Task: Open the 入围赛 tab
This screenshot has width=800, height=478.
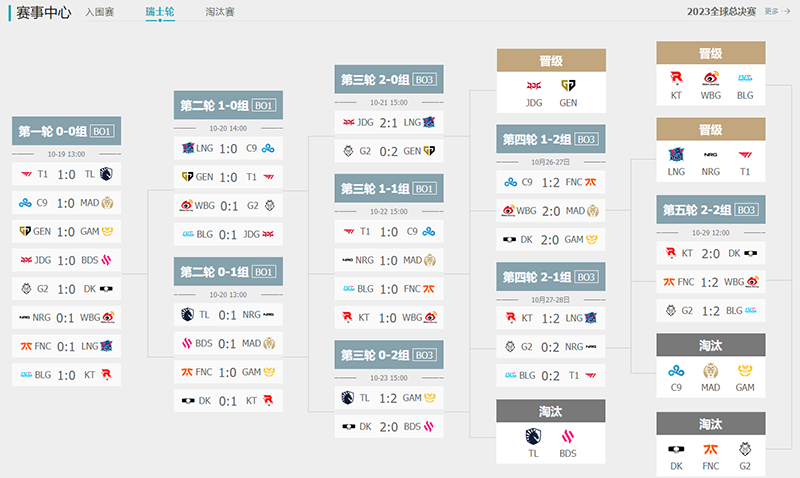Action: pyautogui.click(x=99, y=12)
